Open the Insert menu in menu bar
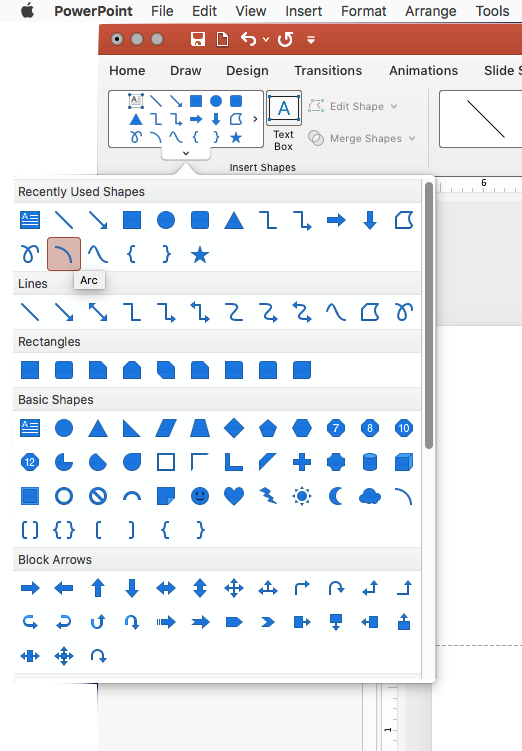This screenshot has height=751, width=522. (304, 11)
